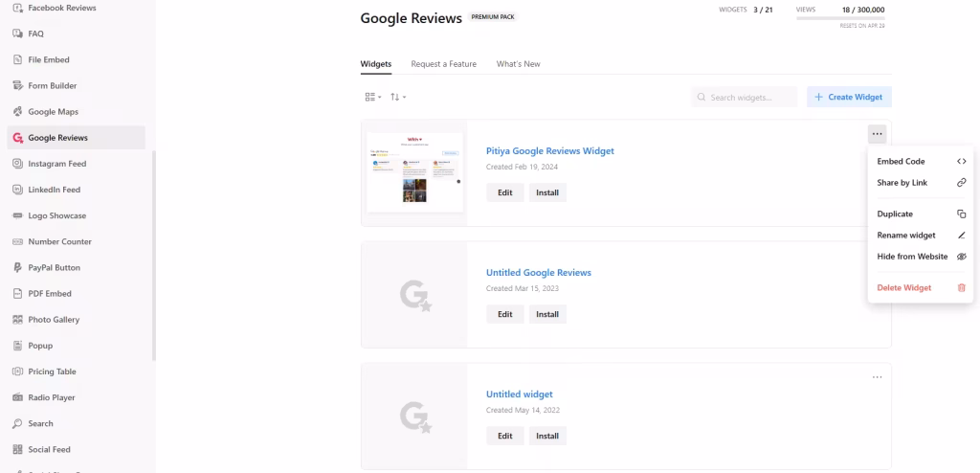The image size is (980, 473).
Task: Choose Delete Widget from the menu
Action: pos(922,288)
